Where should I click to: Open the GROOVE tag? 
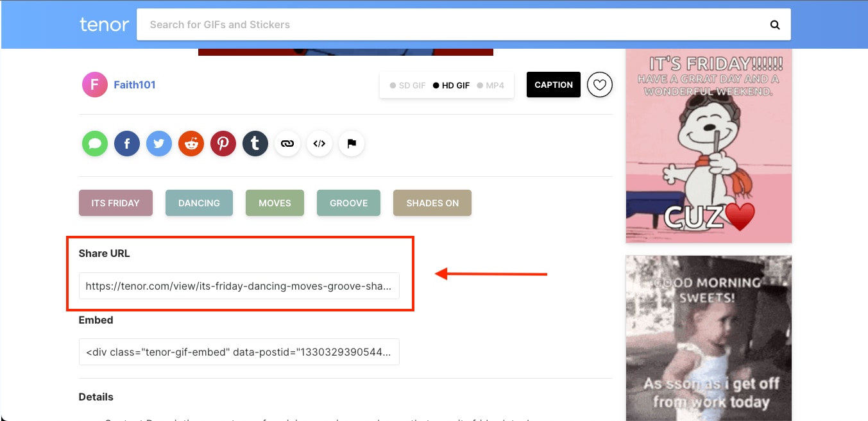click(x=348, y=202)
